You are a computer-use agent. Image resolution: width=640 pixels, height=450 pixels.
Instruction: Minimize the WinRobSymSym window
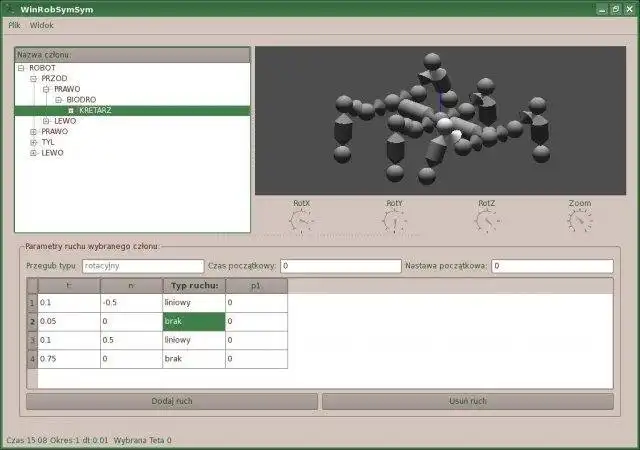tap(602, 9)
